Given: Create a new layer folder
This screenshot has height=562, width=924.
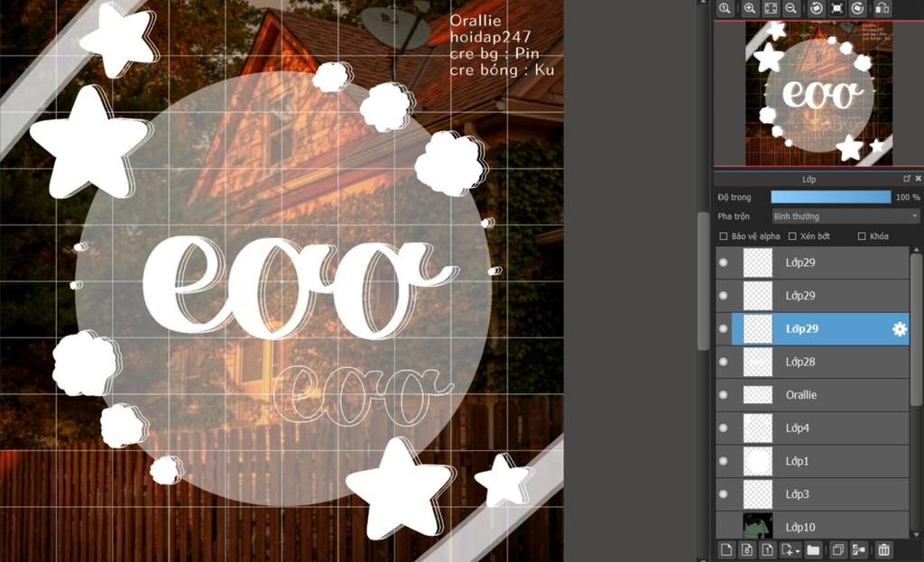Looking at the screenshot, I should (813, 550).
